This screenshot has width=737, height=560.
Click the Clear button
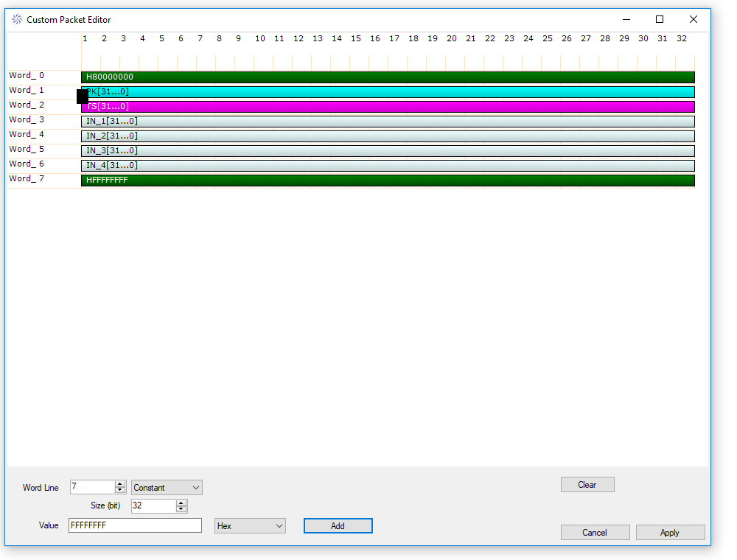tap(587, 484)
